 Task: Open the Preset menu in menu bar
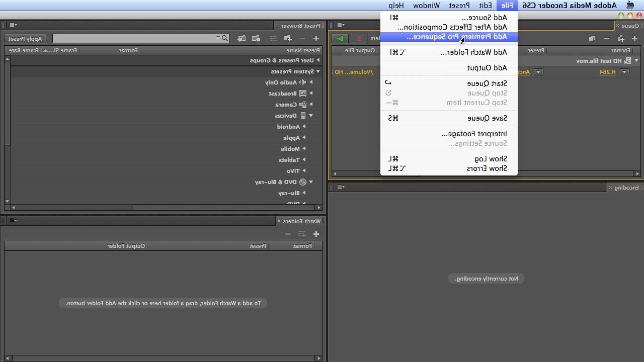click(x=459, y=5)
